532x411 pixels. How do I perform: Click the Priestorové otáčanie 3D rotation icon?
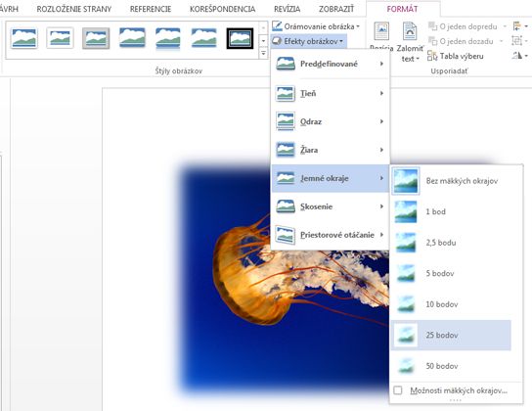[x=286, y=235]
